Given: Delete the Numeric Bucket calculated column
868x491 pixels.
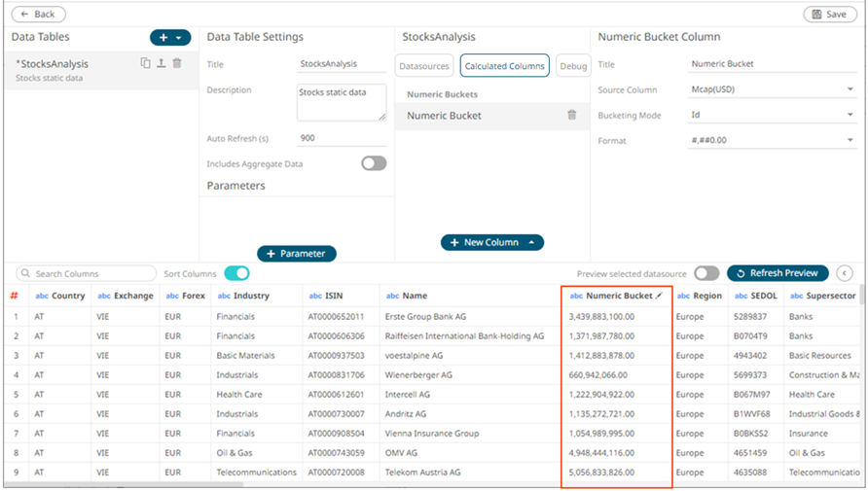Looking at the screenshot, I should coord(572,115).
